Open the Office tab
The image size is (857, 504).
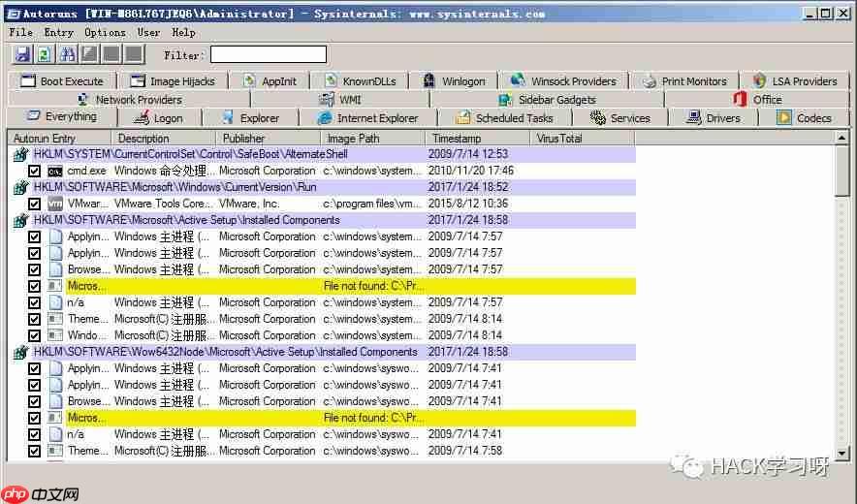coord(757,100)
